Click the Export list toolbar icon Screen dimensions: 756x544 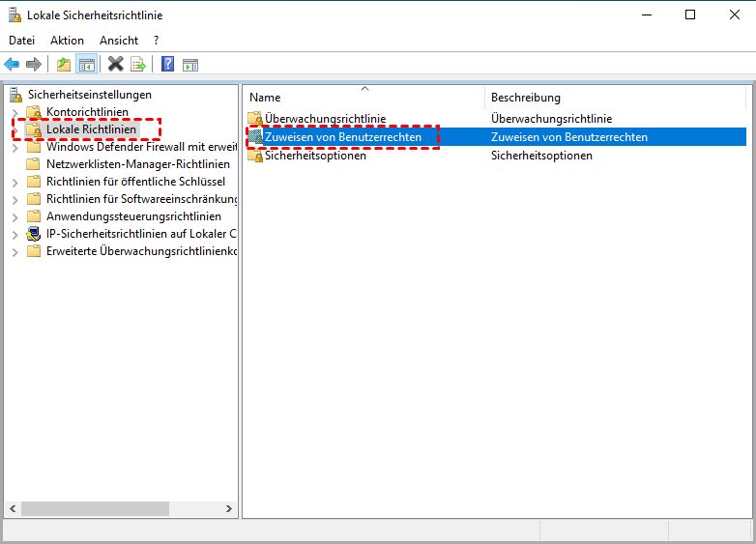click(x=138, y=65)
